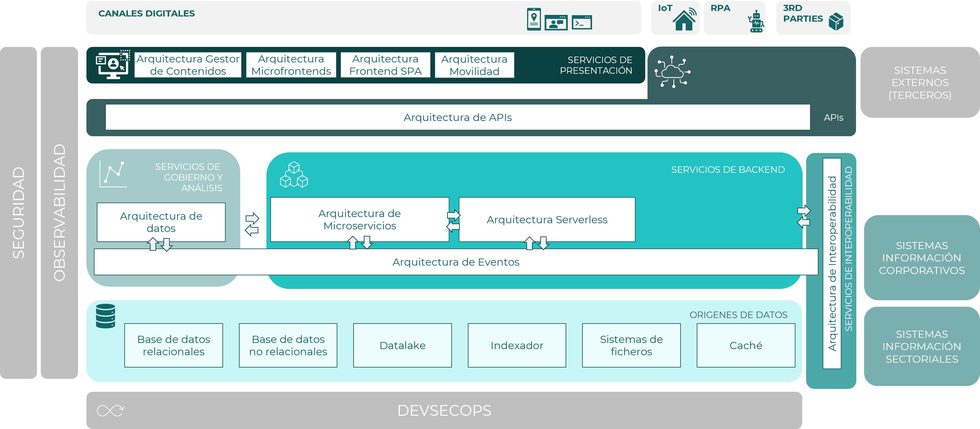Select Sistemas Externos (Terceros) block
980x429 pixels.
(x=920, y=82)
